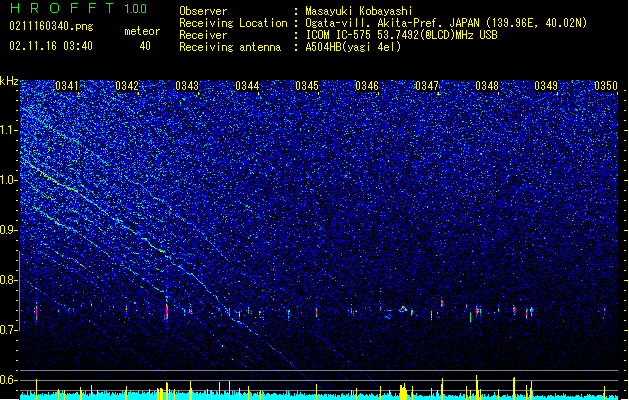This screenshot has width=629, height=400.
Task: Select the file name 0211160340.png
Action: pyautogui.click(x=51, y=27)
